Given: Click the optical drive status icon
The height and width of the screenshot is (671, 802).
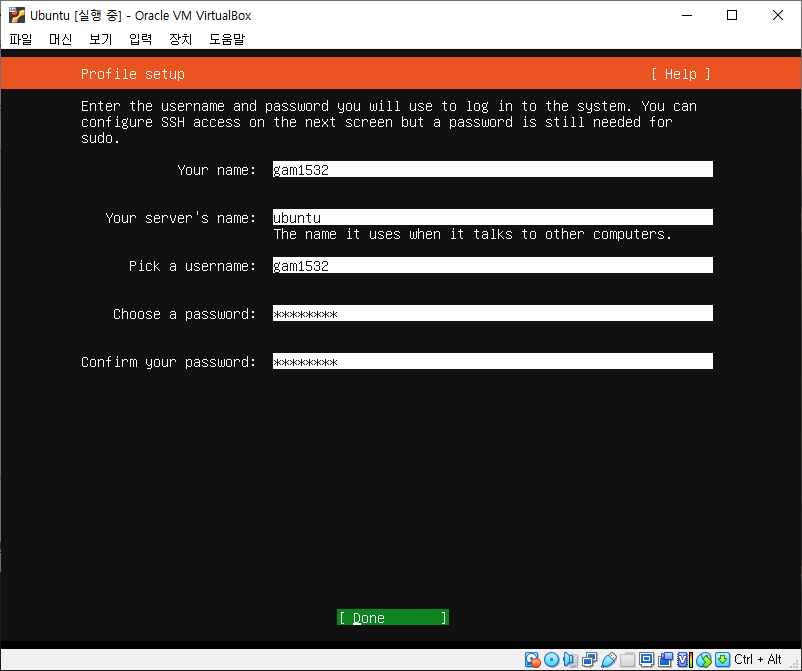Looking at the screenshot, I should (551, 660).
